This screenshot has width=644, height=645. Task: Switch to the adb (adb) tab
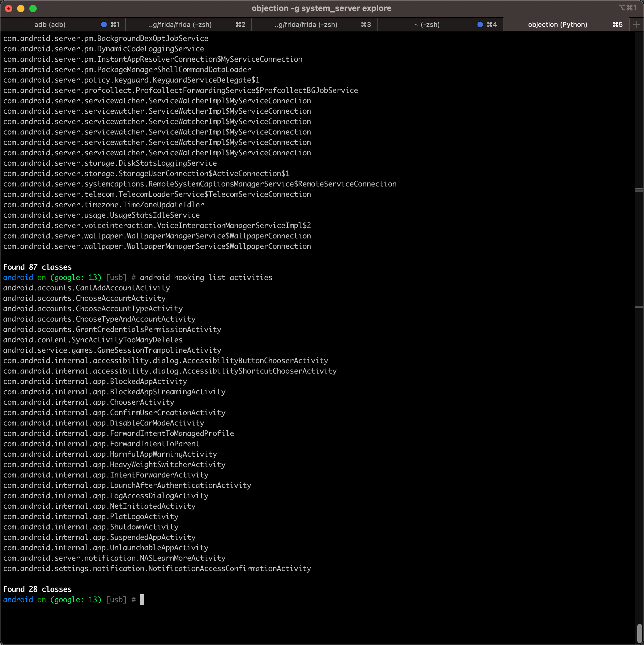click(x=63, y=24)
